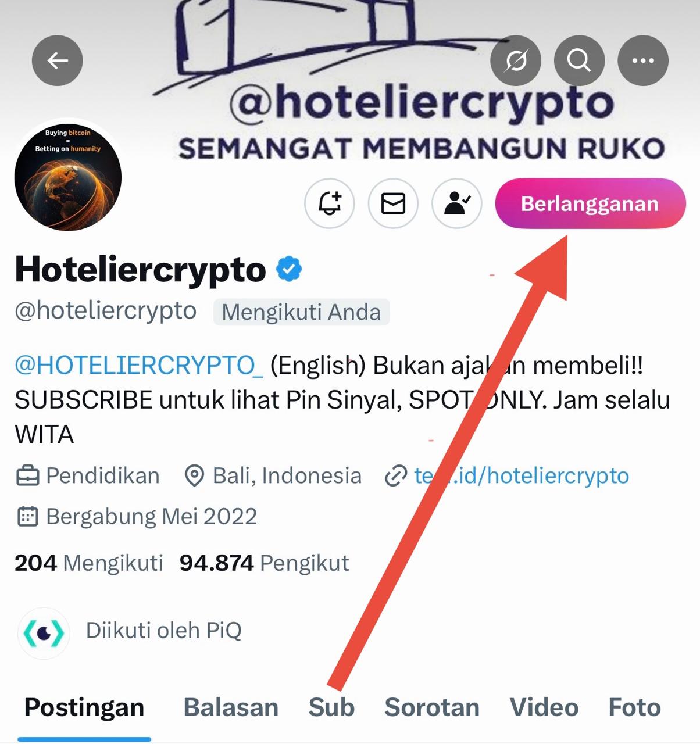Turn on post notifications bell icon

pyautogui.click(x=330, y=203)
